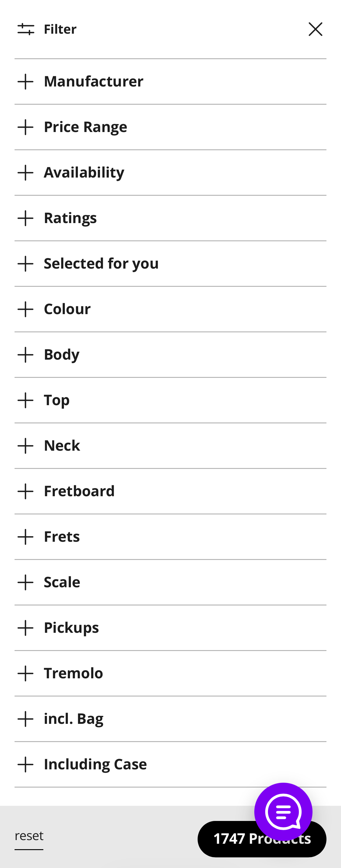Show the Frets filter options
The width and height of the screenshot is (341, 868).
coord(62,537)
